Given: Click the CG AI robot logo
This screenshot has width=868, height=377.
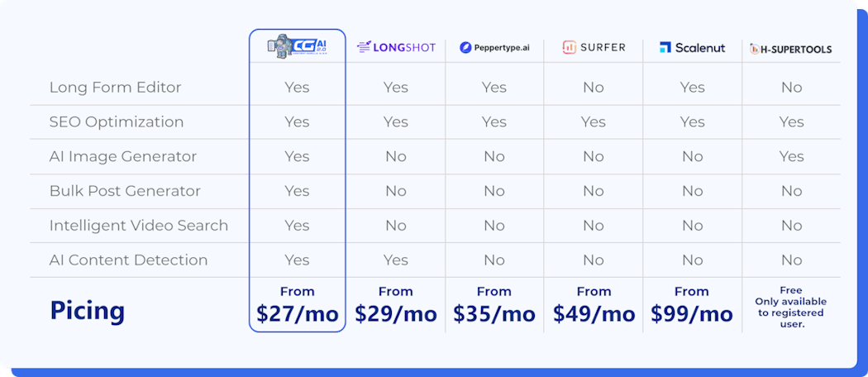Looking at the screenshot, I should [297, 47].
